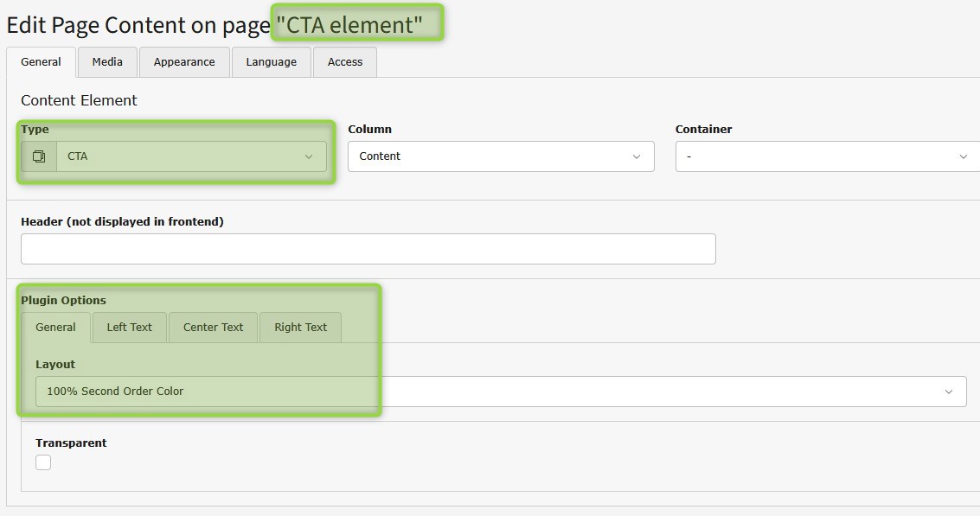980x516 pixels.
Task: Switch to the Media tab
Action: tap(107, 62)
